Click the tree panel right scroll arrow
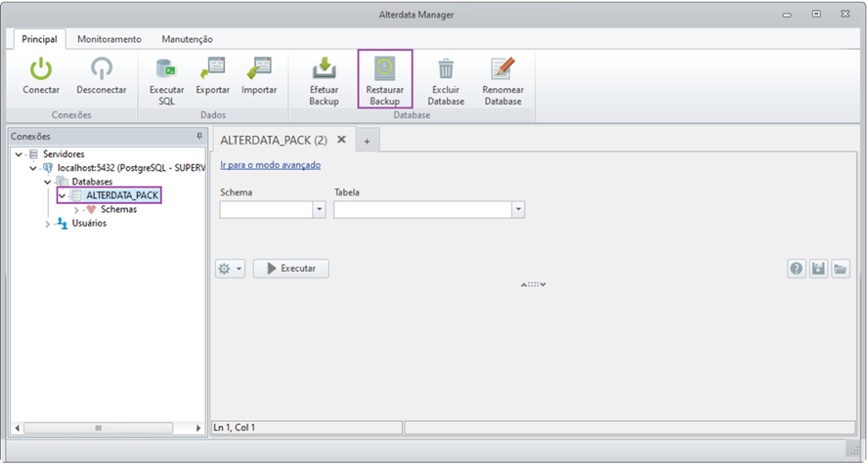This screenshot has height=464, width=868. 198,428
